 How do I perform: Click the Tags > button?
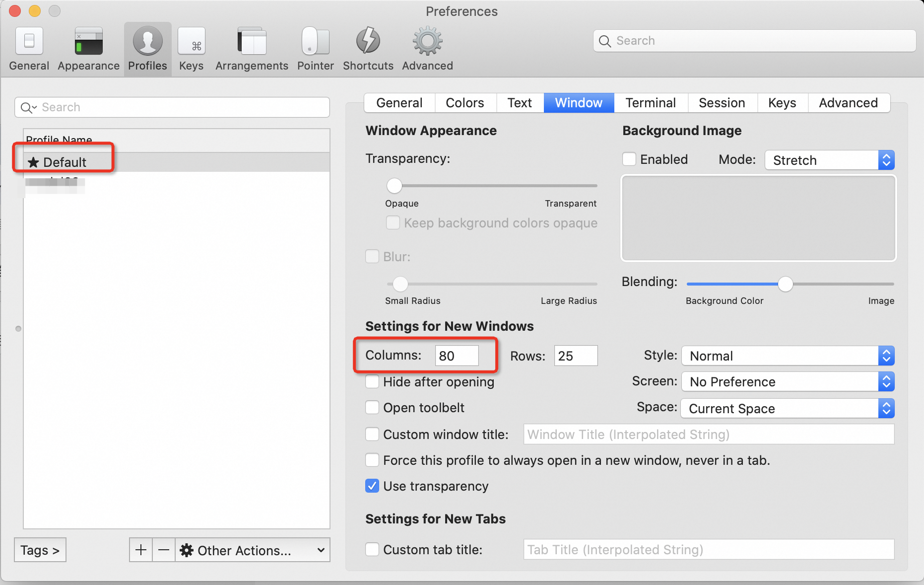[40, 550]
